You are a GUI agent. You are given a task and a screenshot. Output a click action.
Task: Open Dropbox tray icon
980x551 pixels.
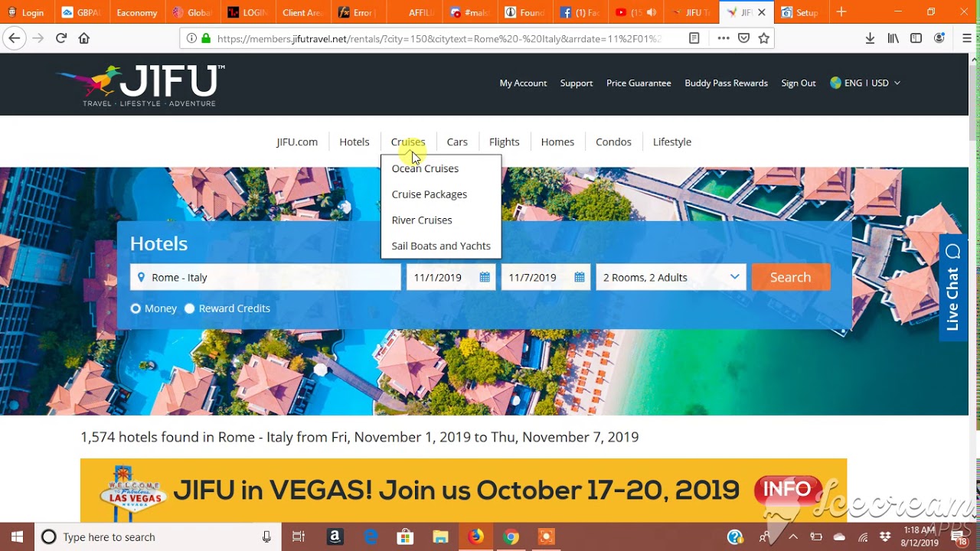click(886, 537)
